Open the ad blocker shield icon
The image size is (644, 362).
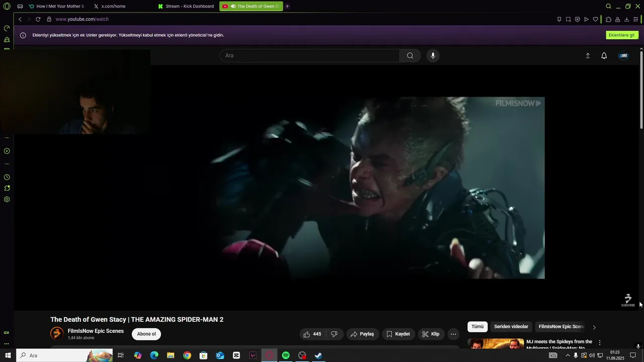pos(577,19)
